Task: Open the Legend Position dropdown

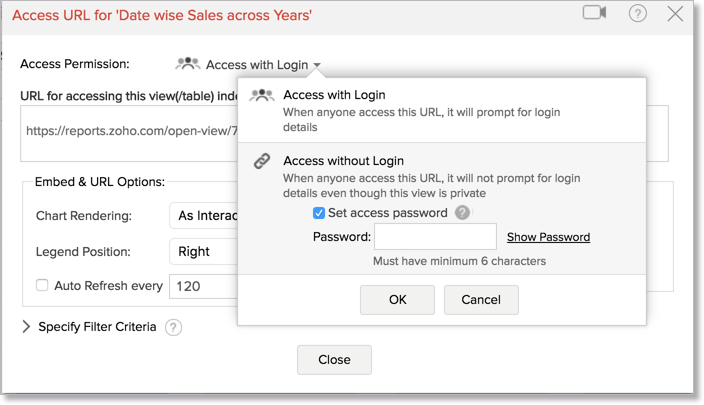Action: tap(205, 252)
